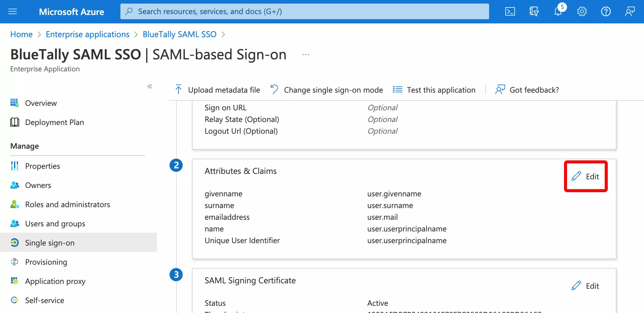The width and height of the screenshot is (644, 313).
Task: Open the Help question mark icon
Action: [x=606, y=12]
